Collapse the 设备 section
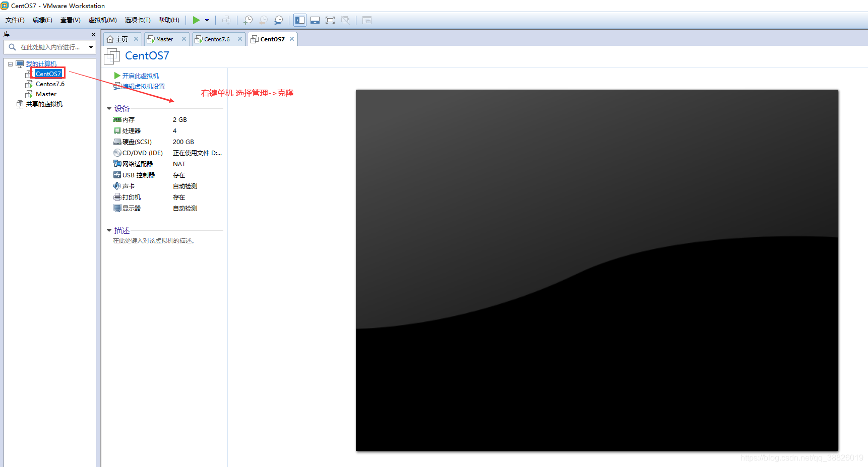 109,108
